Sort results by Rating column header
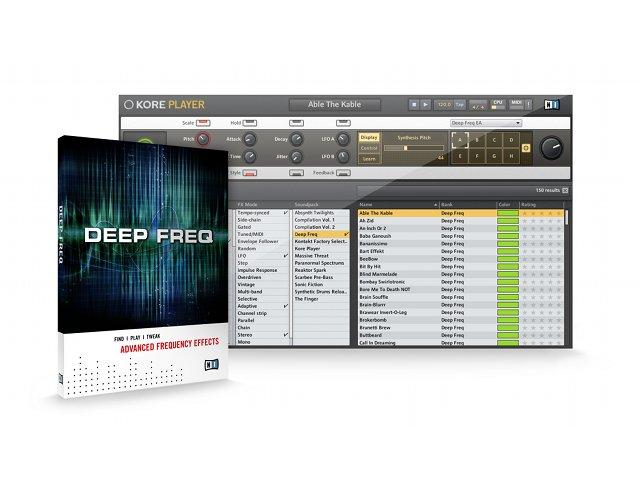Screen dimensions: 640x480 (x=542, y=204)
